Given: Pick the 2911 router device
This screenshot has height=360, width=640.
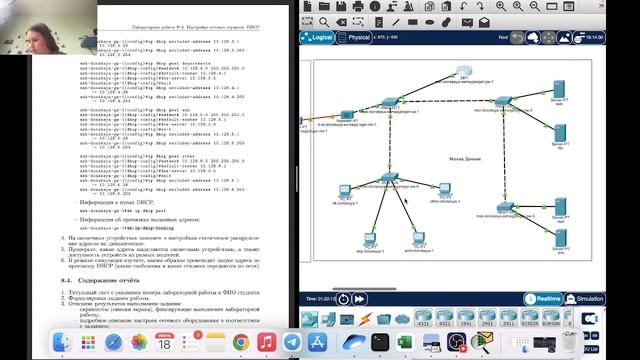Looking at the screenshot, I should click(x=508, y=318).
